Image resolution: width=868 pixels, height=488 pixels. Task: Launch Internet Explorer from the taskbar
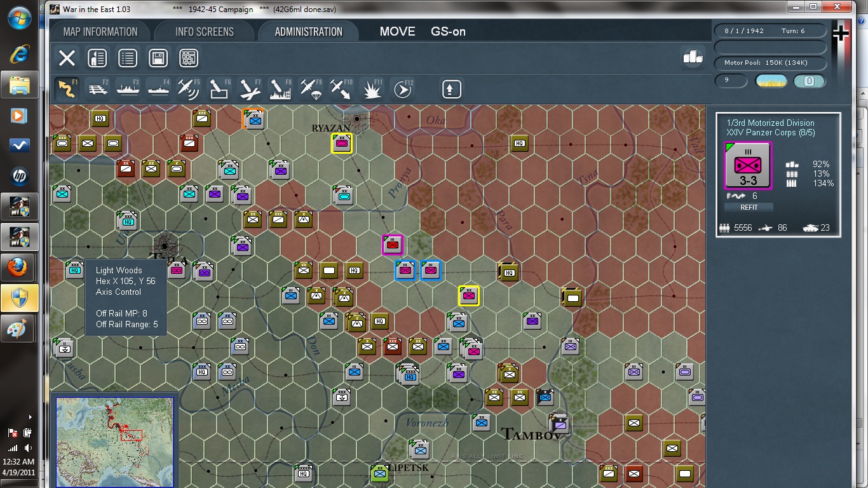click(x=19, y=54)
